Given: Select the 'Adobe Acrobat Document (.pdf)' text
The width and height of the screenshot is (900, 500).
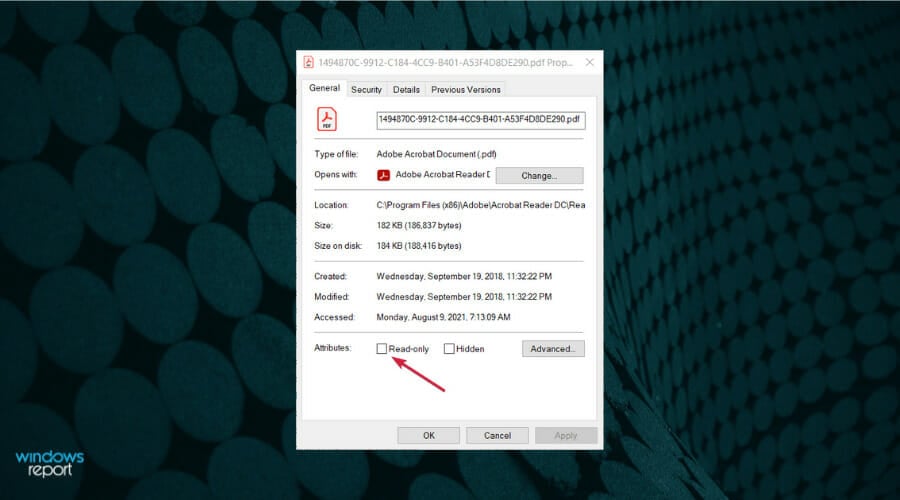Looking at the screenshot, I should 436,154.
